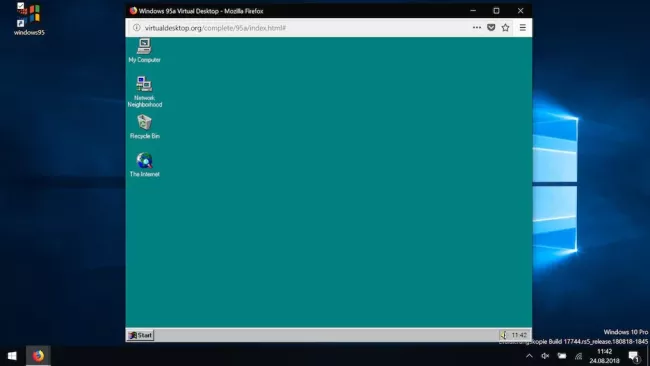Save page to Pocket icon
The image size is (650, 366).
(x=491, y=28)
